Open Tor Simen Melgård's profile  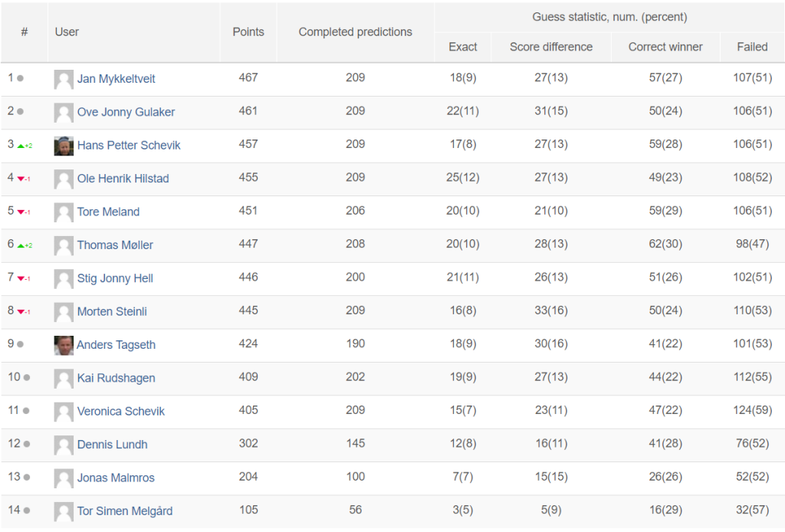coord(125,511)
